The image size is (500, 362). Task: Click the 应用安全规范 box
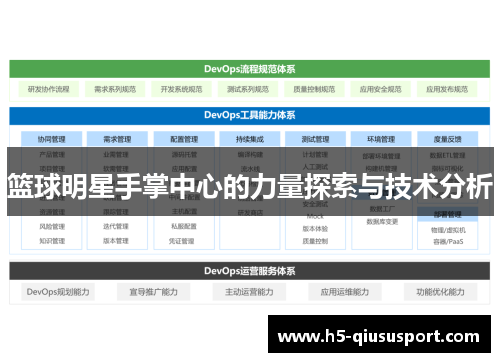[x=380, y=89]
